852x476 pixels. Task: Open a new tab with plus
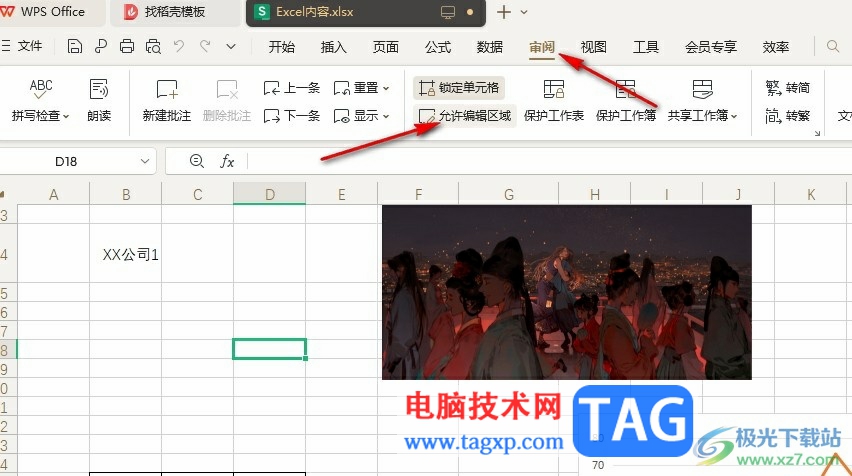[x=504, y=12]
